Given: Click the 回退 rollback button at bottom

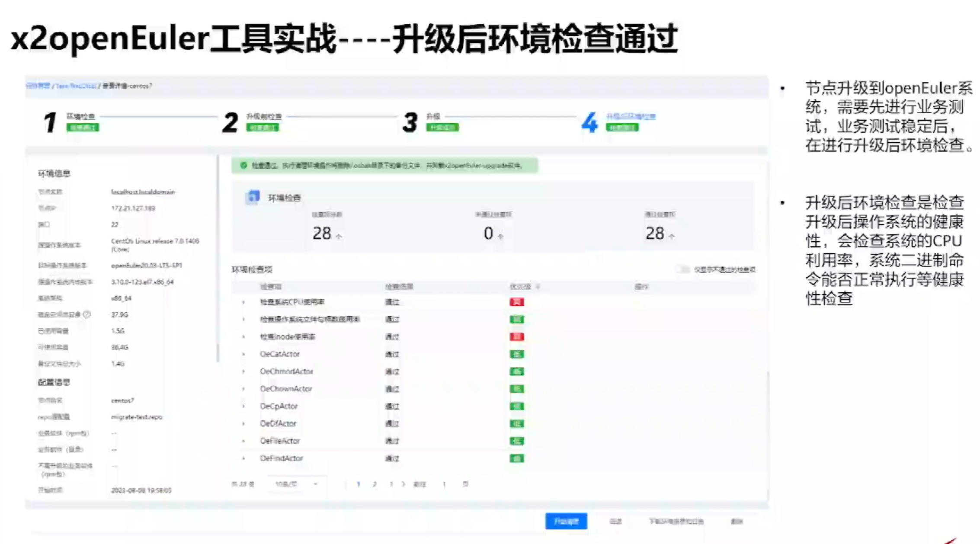Looking at the screenshot, I should (x=616, y=521).
